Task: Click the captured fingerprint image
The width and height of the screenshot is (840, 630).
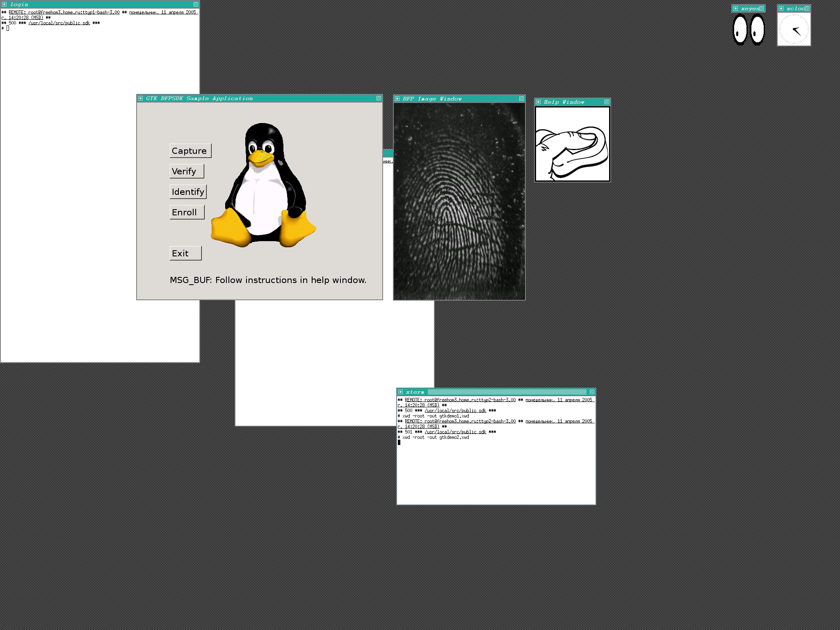Action: [459, 201]
